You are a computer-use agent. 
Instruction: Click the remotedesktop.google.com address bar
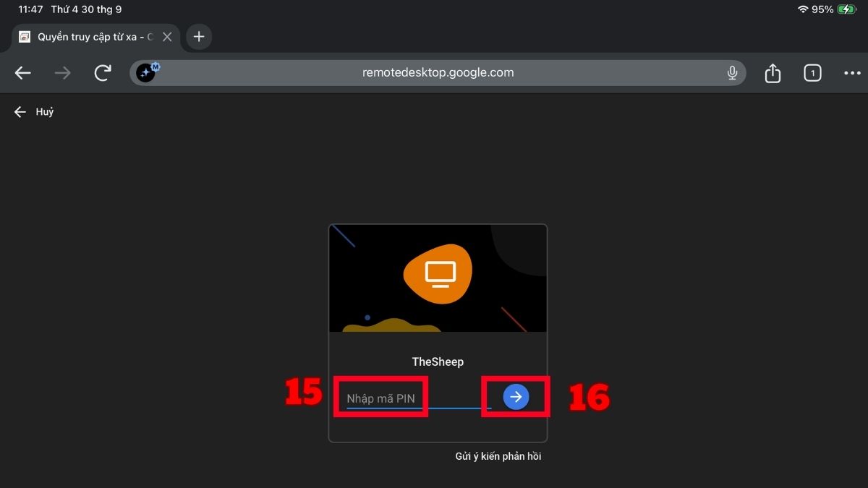pyautogui.click(x=438, y=73)
